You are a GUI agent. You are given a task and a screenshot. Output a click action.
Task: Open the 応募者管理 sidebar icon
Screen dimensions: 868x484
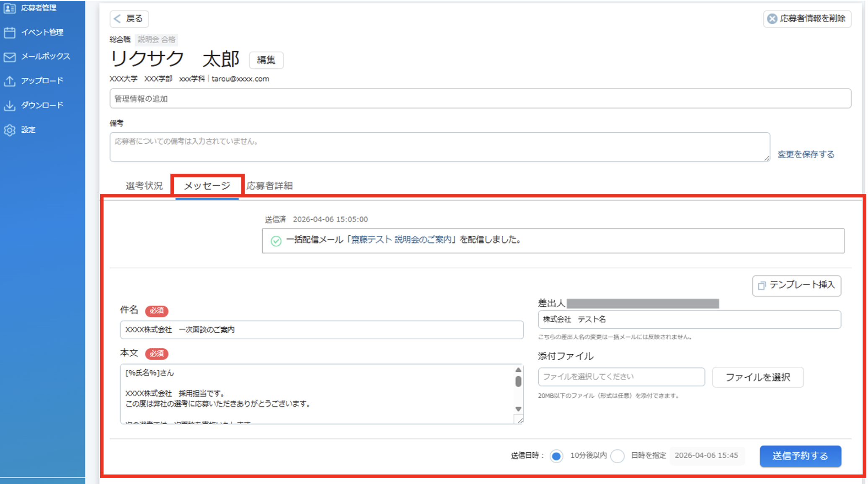(x=10, y=8)
